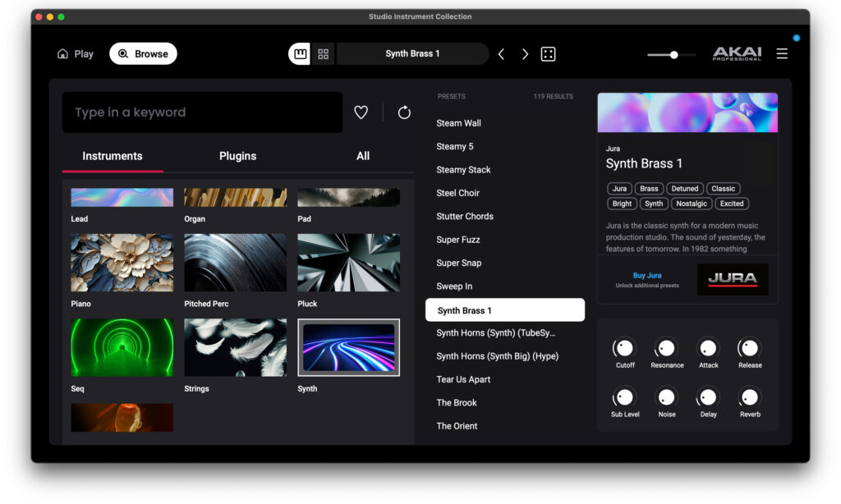Adjust the master volume slider
841x504 pixels.
coord(673,55)
